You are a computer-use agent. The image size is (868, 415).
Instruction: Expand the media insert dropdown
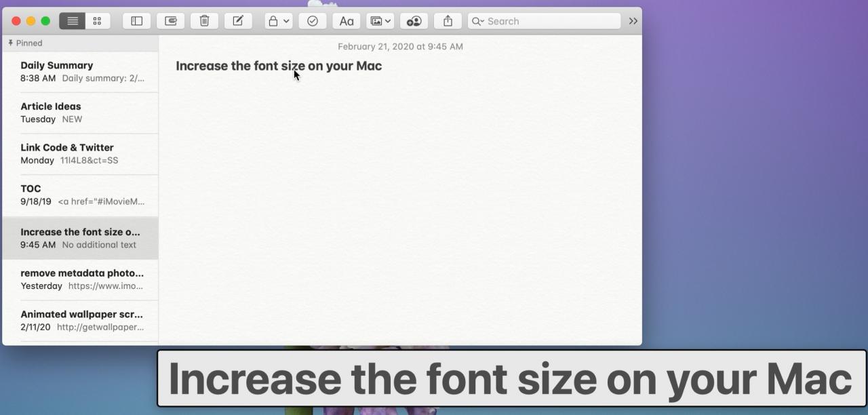[380, 21]
